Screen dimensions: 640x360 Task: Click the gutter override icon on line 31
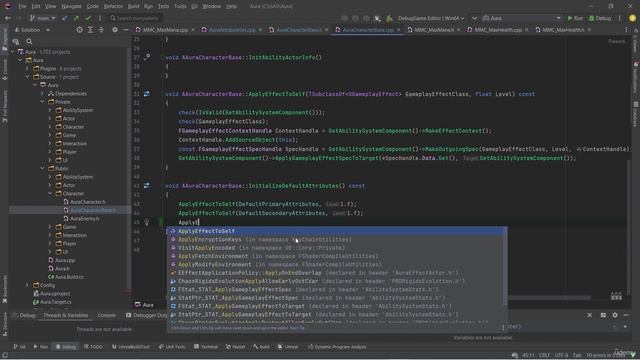147,94
